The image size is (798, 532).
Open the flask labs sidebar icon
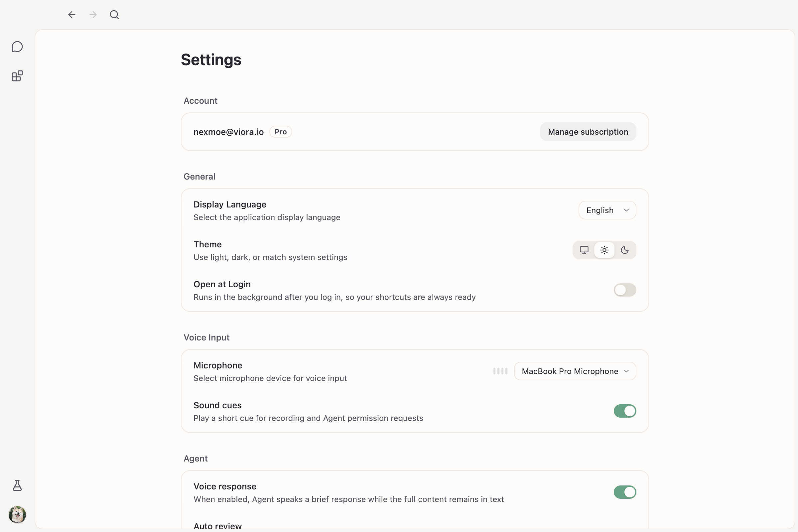tap(17, 485)
